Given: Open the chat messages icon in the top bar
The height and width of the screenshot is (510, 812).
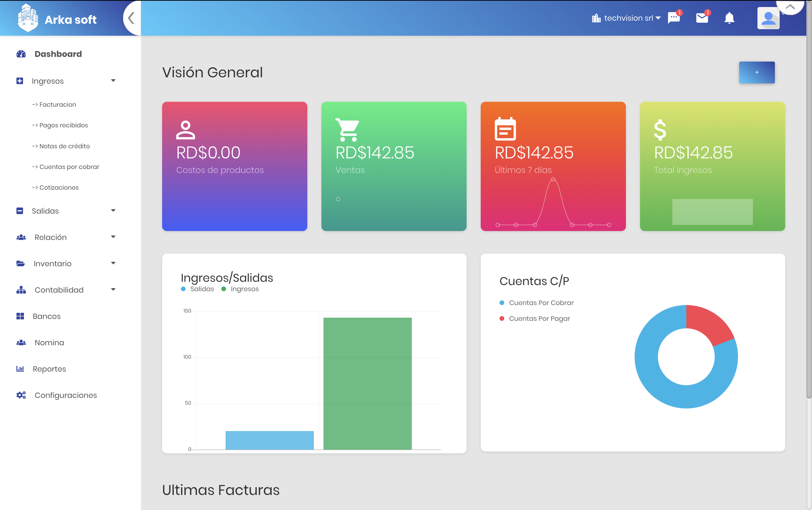Looking at the screenshot, I should (673, 18).
